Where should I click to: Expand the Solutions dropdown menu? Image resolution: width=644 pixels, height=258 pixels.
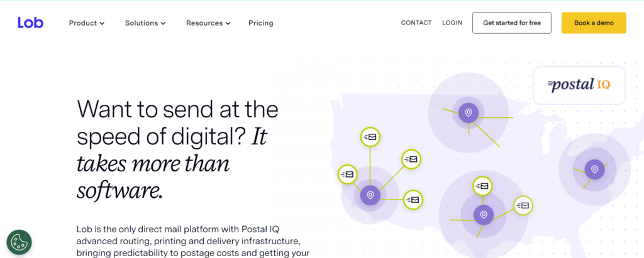(145, 23)
